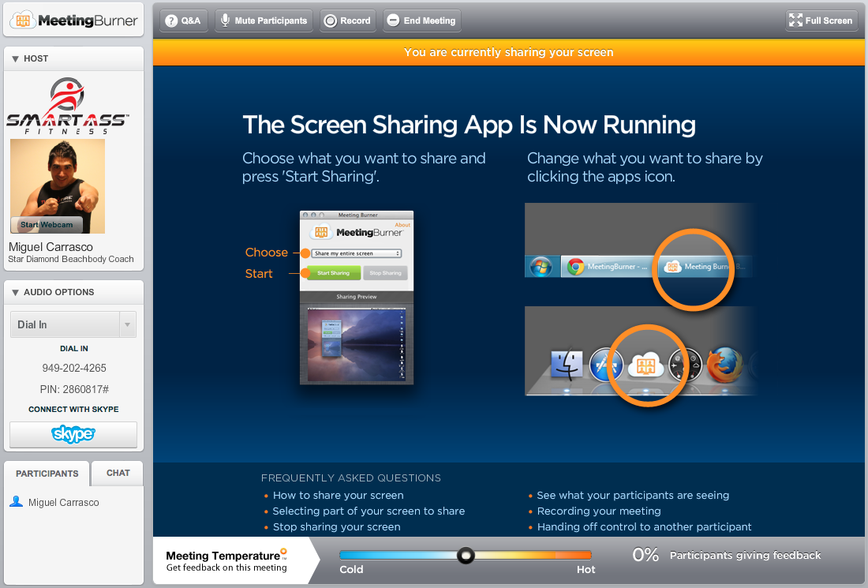The width and height of the screenshot is (868, 588).
Task: Click the Q&A question mark icon
Action: pyautogui.click(x=171, y=21)
